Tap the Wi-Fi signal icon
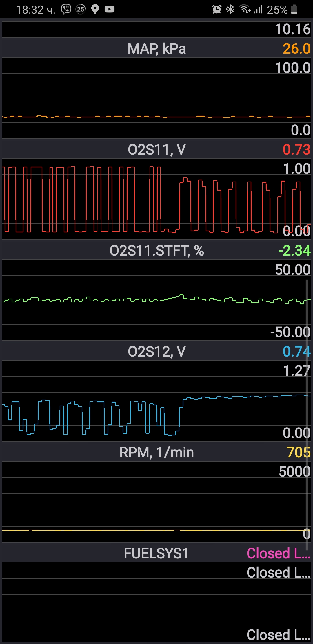313x644 pixels. [x=244, y=9]
